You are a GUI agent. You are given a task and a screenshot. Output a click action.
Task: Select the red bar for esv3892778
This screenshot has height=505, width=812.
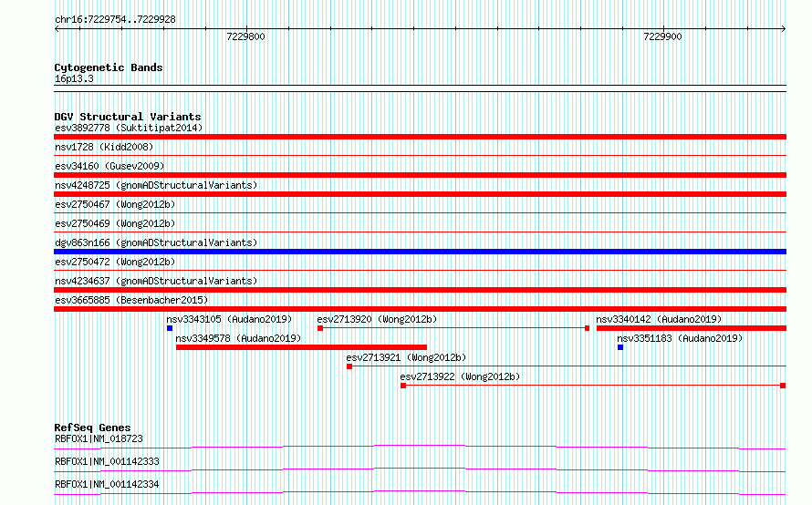tap(420, 137)
